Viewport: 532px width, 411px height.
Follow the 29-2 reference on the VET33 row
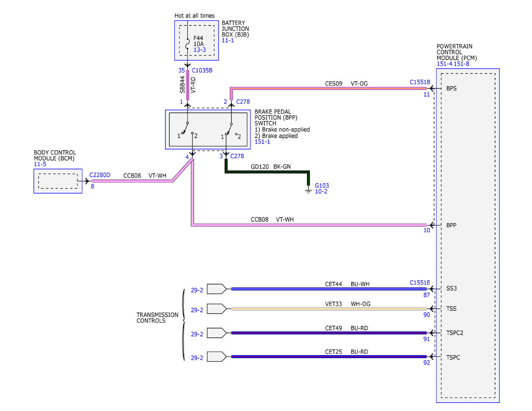point(197,310)
